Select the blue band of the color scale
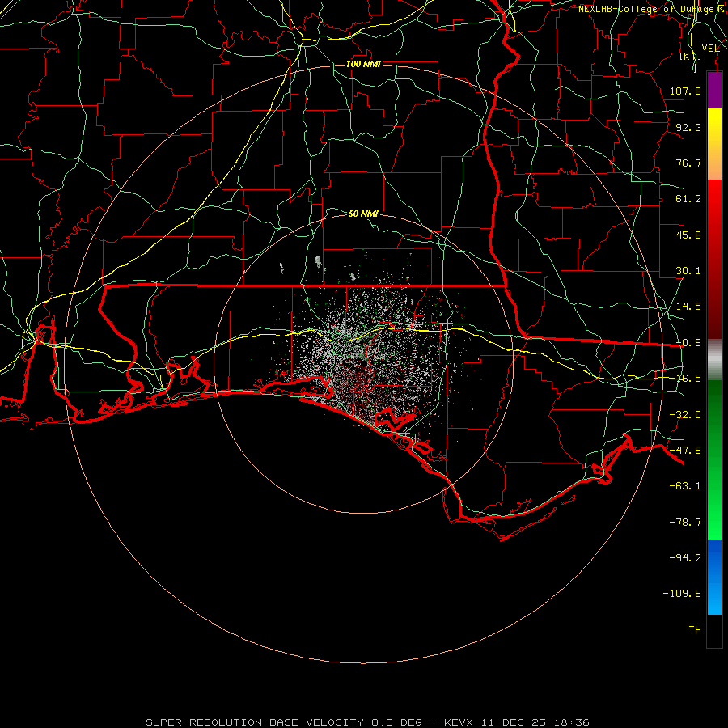728x728 pixels. [x=714, y=577]
